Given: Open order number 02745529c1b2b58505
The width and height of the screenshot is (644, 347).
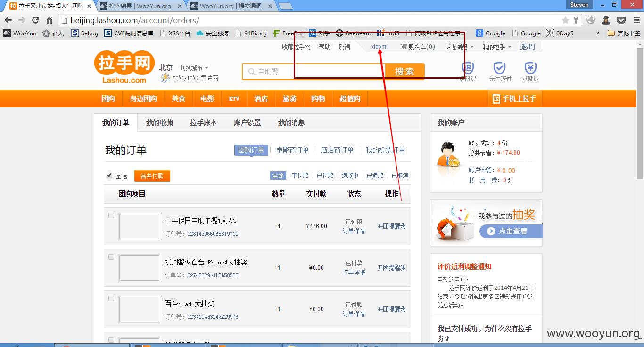Looking at the screenshot, I should pos(213,275).
